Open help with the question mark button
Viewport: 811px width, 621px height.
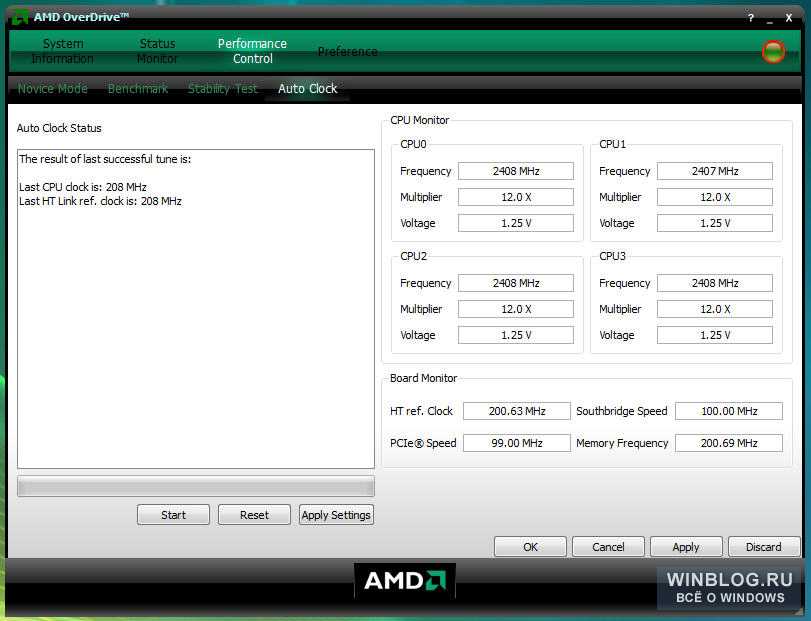click(750, 18)
